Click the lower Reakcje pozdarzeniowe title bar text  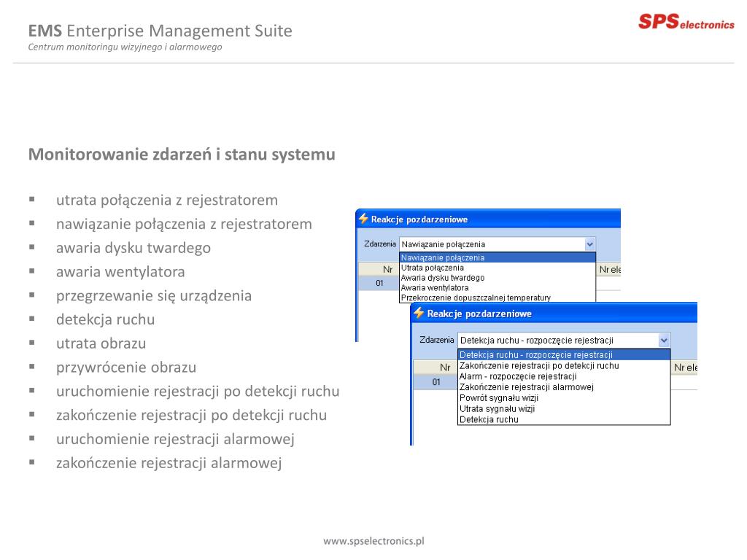479,314
